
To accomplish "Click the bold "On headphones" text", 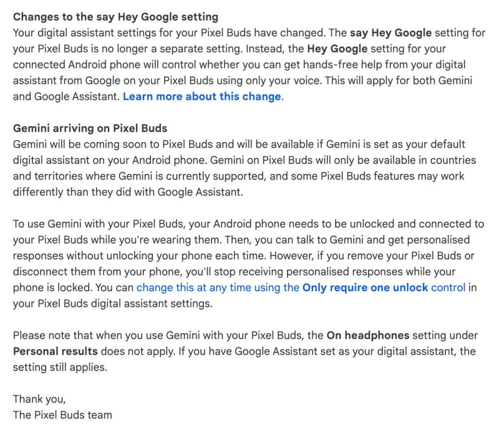I will point(368,335).
